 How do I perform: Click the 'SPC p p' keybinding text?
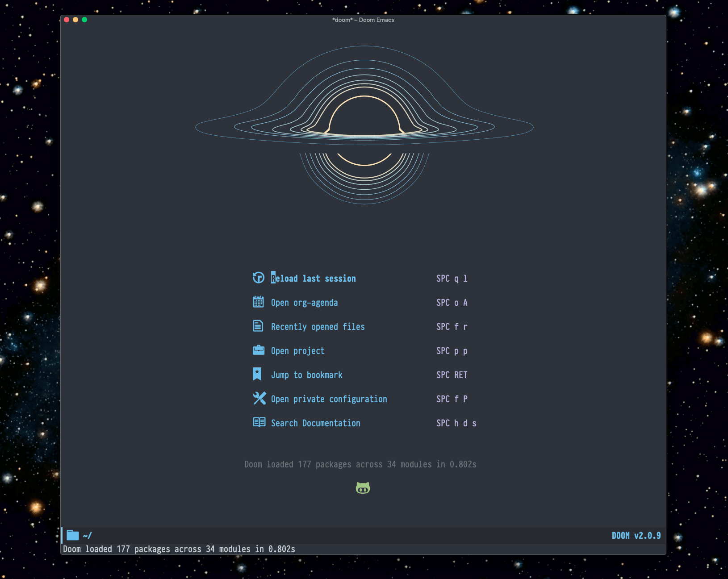click(452, 351)
